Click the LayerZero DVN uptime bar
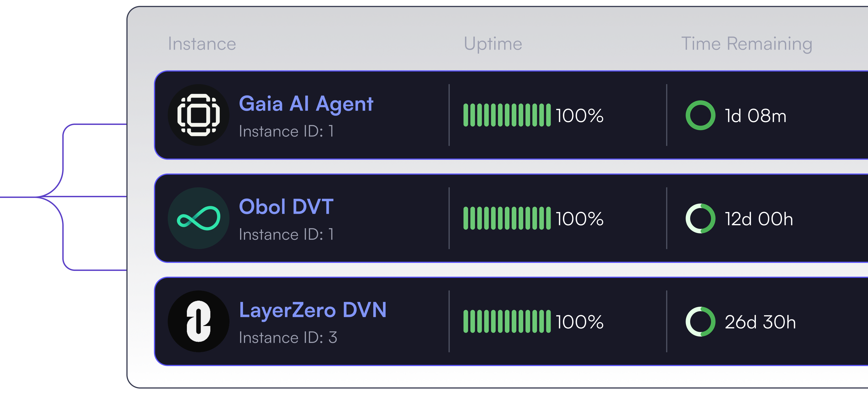Viewport: 868px width, 394px height. (507, 322)
